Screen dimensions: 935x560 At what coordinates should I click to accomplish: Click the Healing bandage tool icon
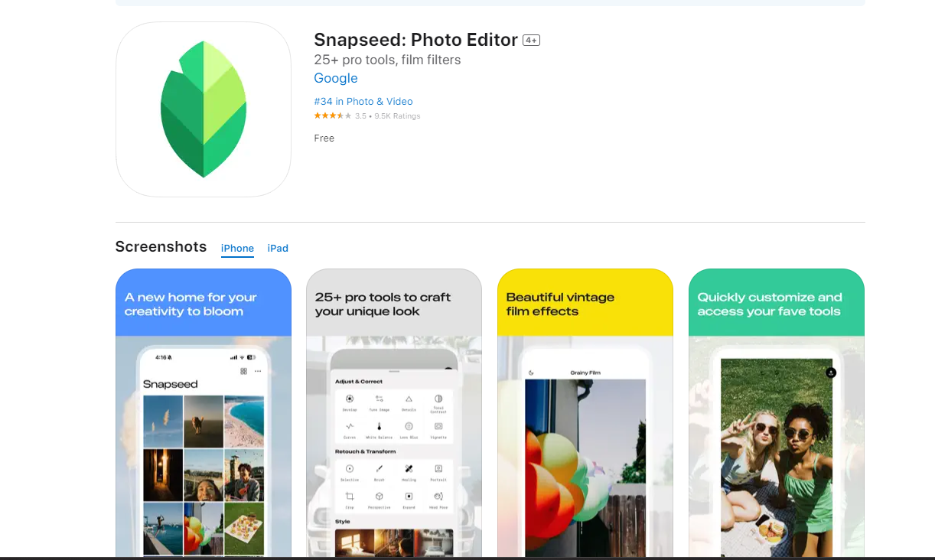pyautogui.click(x=409, y=468)
